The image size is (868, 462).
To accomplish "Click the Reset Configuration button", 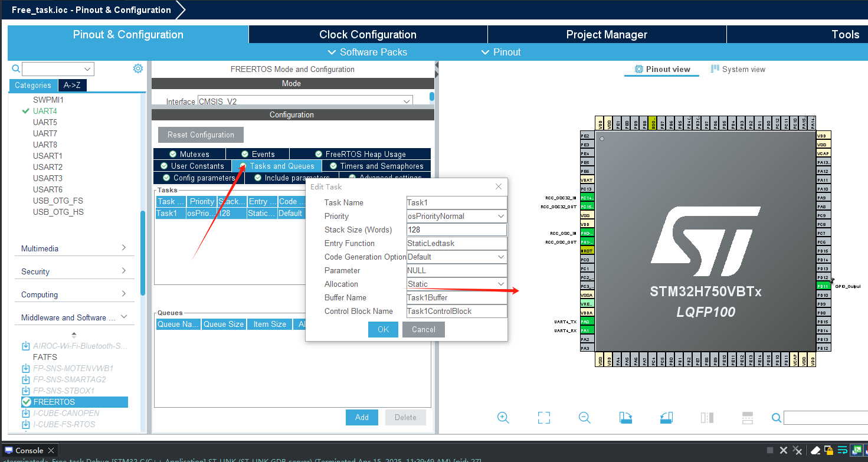I will point(200,135).
